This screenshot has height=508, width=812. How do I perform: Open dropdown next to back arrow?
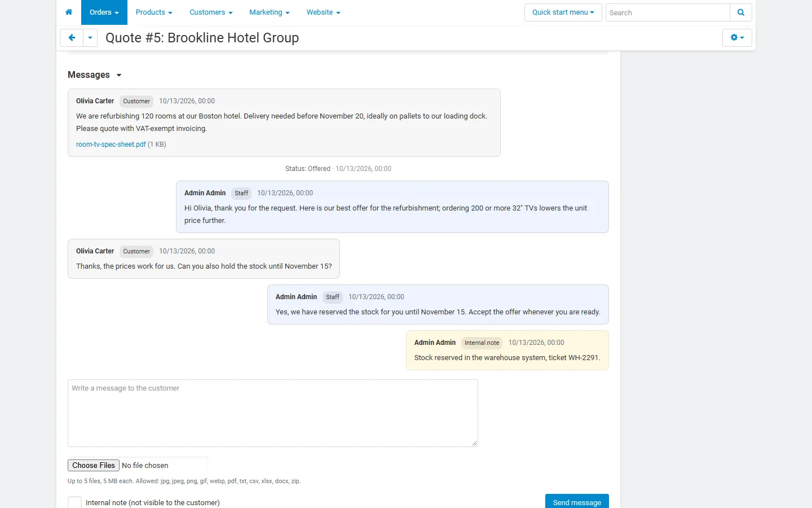[x=90, y=38]
